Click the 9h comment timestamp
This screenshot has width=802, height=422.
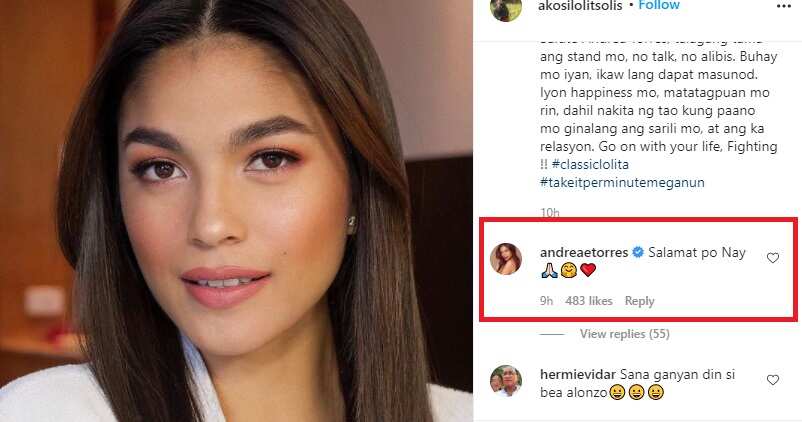point(546,301)
